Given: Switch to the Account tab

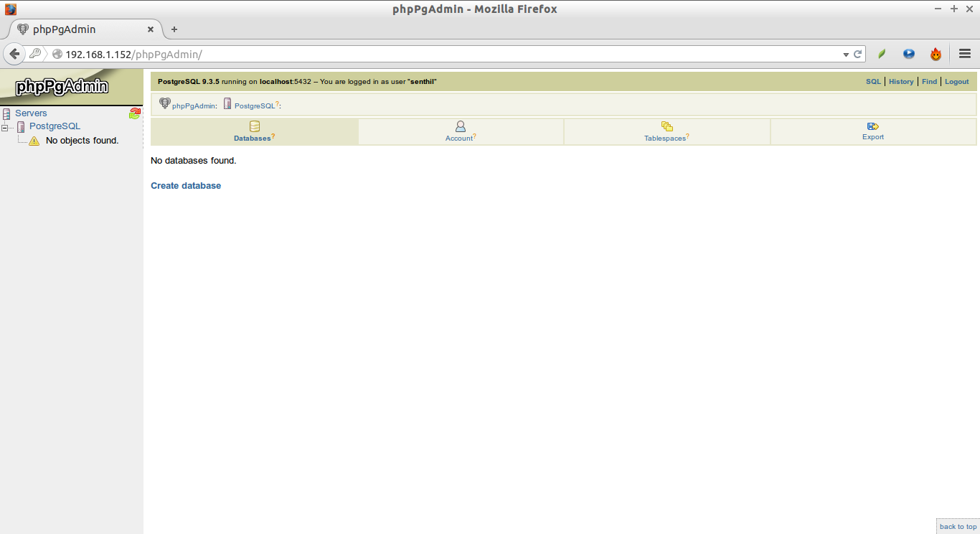Looking at the screenshot, I should click(x=461, y=132).
